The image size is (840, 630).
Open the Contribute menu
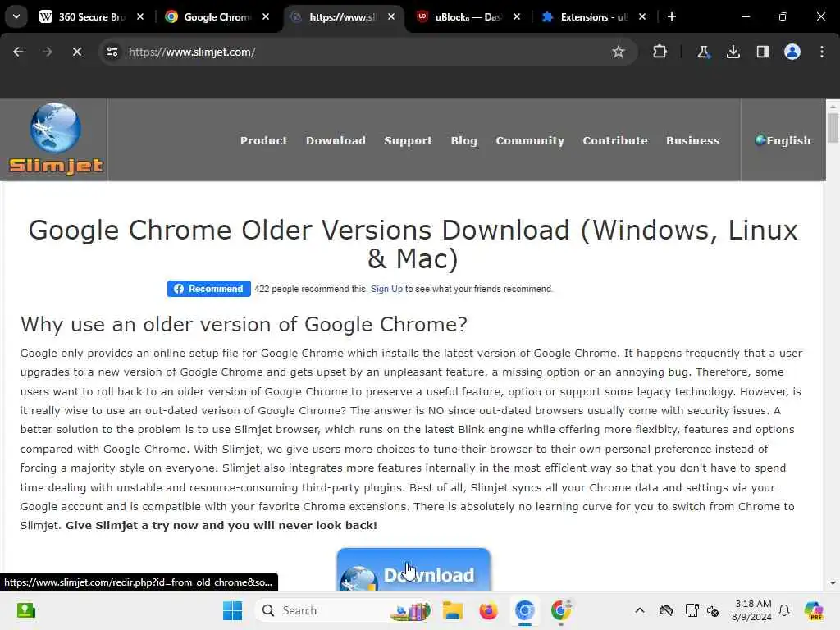point(615,140)
